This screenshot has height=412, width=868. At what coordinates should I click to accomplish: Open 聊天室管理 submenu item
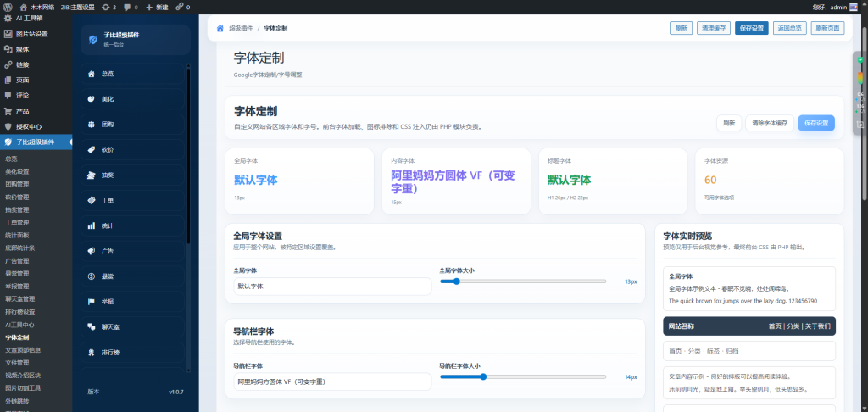[20, 299]
